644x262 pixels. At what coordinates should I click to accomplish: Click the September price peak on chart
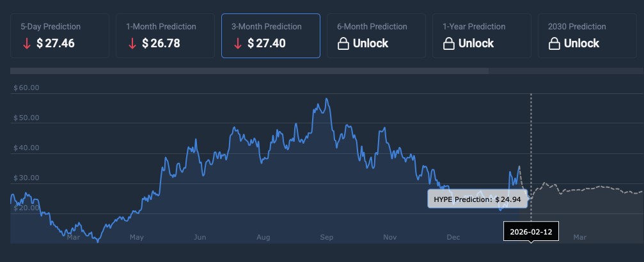pos(327,99)
